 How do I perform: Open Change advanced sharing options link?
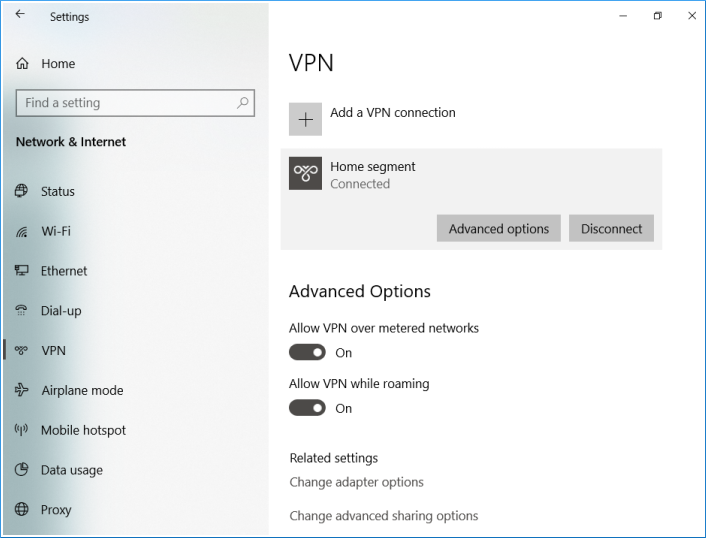click(383, 516)
